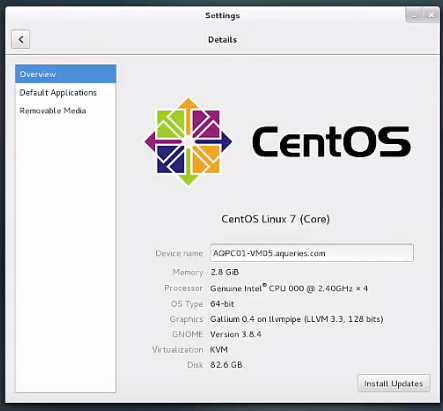Select Overview in the sidebar

tap(66, 74)
